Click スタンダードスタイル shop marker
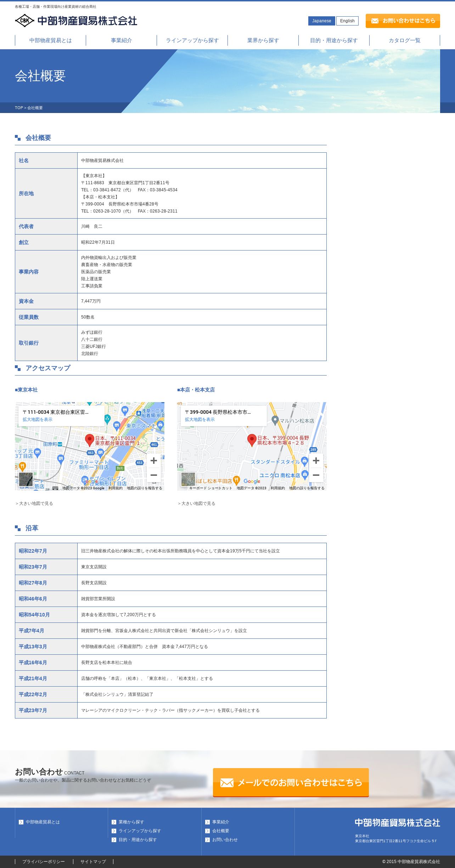Screen dimensions: 455x868 [x=304, y=461]
